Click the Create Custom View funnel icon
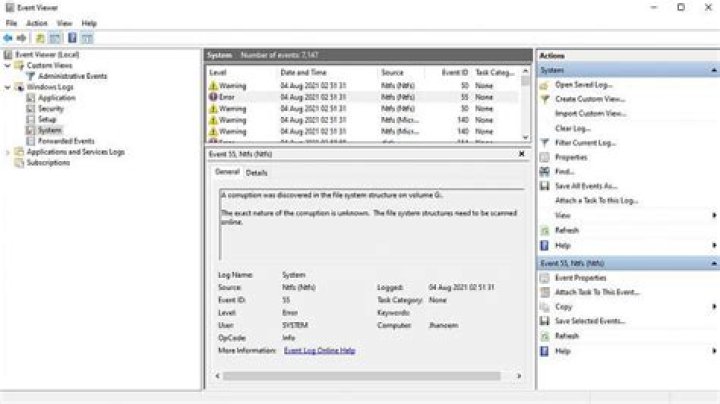 [x=545, y=99]
